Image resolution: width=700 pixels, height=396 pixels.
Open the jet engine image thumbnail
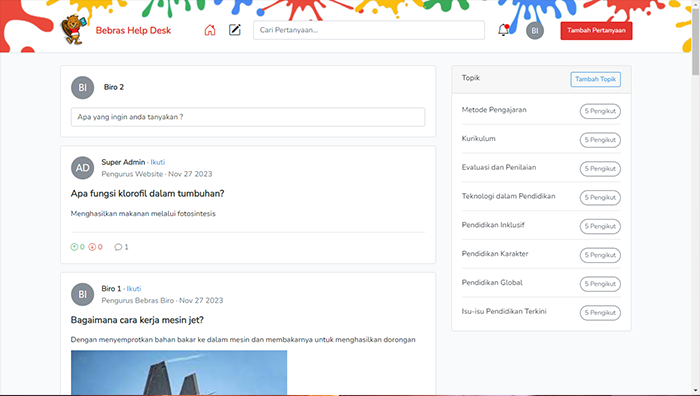click(x=179, y=372)
